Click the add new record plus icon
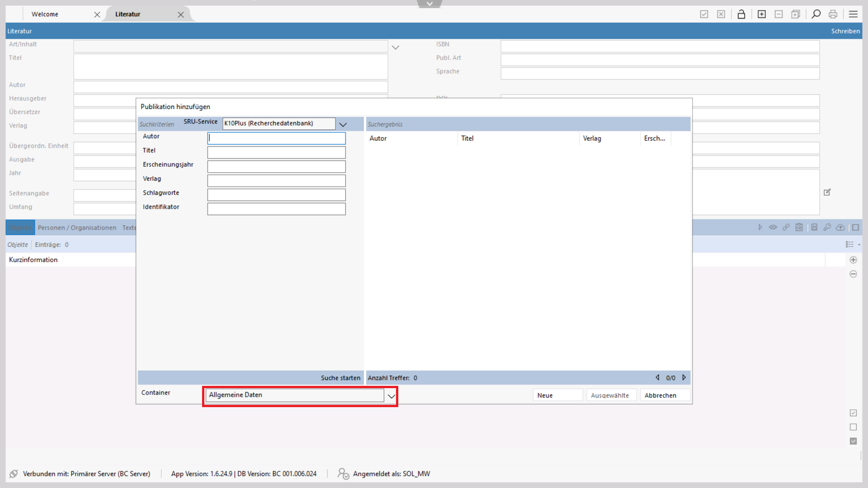Image resolution: width=868 pixels, height=488 pixels. [x=762, y=14]
